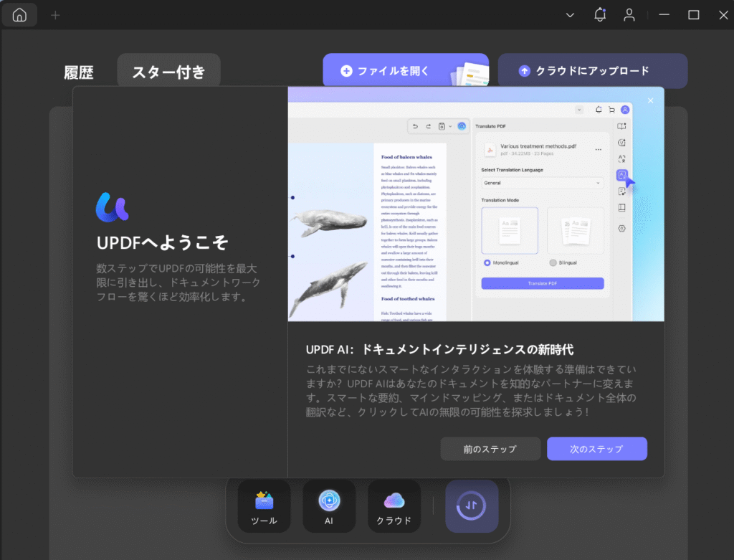Switch to the スター付き tab

168,72
